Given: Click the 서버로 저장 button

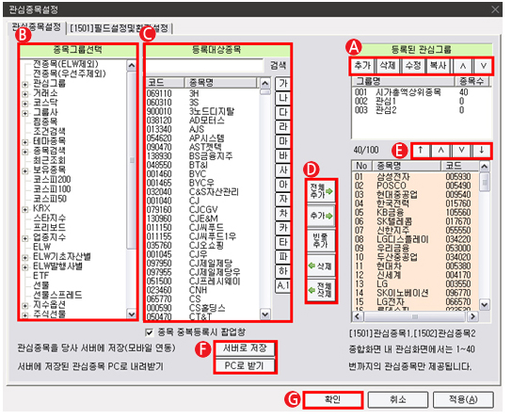Looking at the screenshot, I should 245,348.
